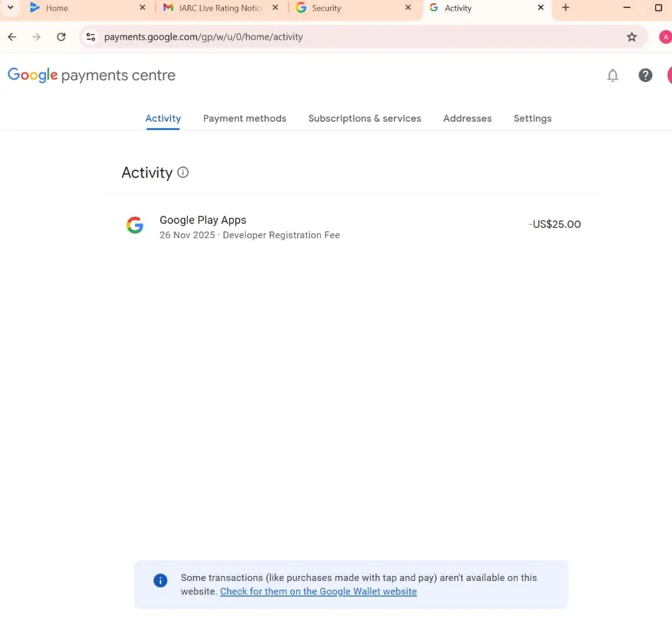Open a new browser tab
Viewport: 672px width, 622px height.
[x=566, y=8]
